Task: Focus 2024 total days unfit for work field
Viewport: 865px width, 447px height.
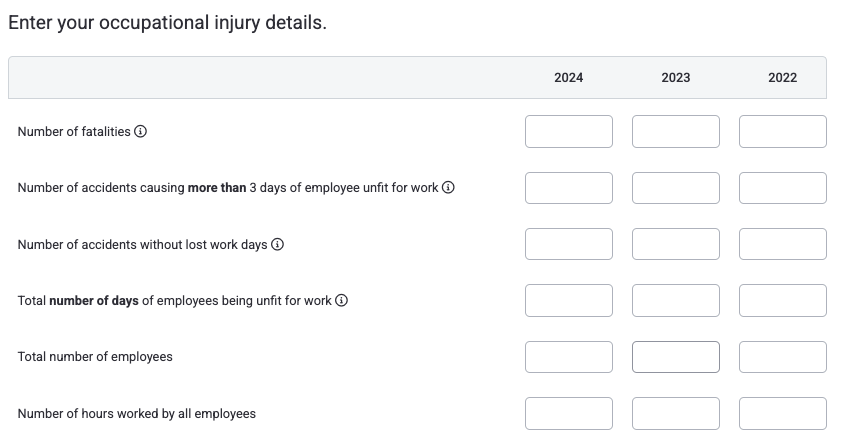Action: [569, 300]
